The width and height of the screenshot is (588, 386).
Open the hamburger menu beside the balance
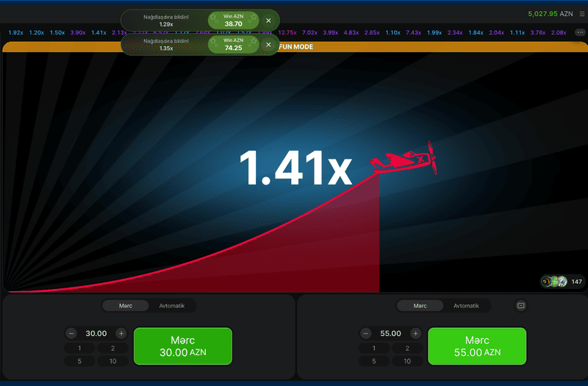(x=581, y=13)
